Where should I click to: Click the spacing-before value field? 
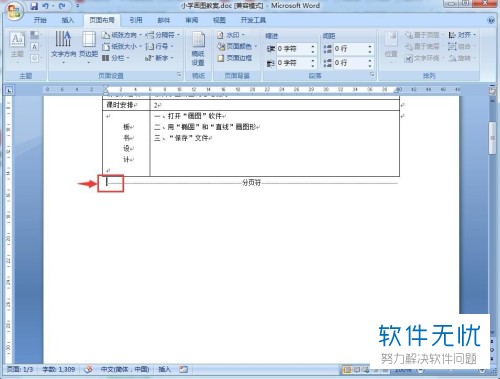tap(350, 49)
